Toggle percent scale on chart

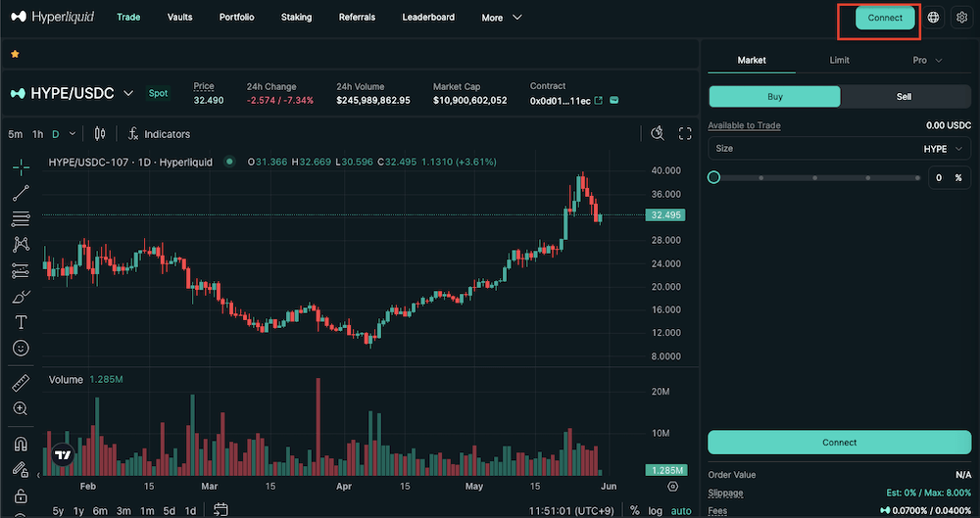[635, 510]
